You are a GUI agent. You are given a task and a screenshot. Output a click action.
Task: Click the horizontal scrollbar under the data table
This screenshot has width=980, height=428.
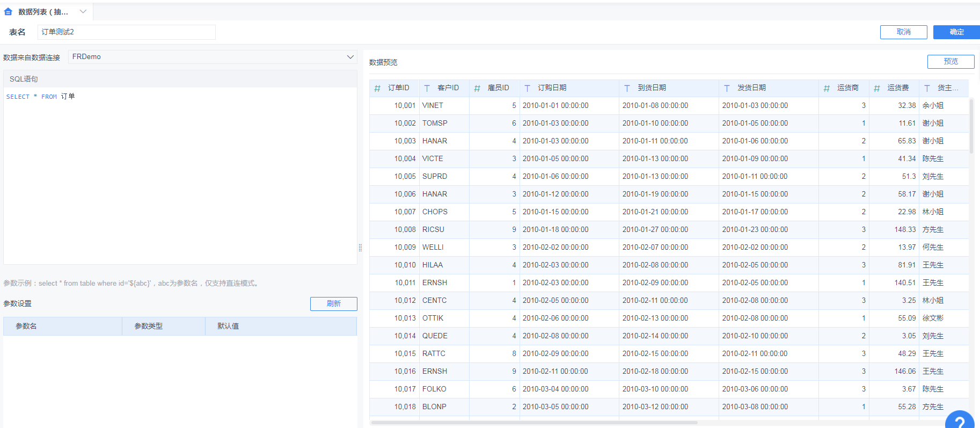[534, 423]
